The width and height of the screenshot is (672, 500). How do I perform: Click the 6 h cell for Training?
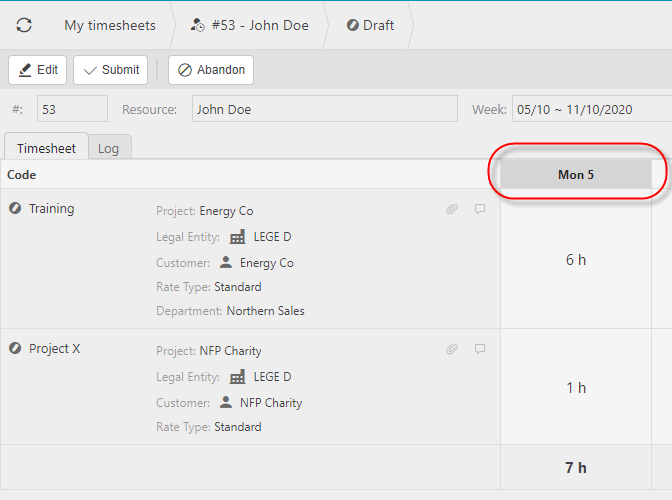coord(576,260)
